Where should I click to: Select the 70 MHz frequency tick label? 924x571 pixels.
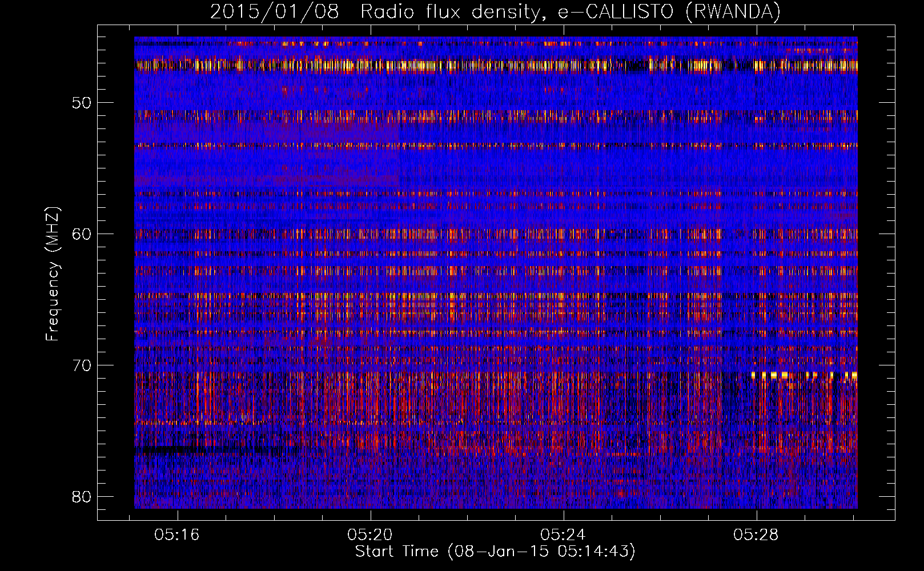click(x=82, y=365)
